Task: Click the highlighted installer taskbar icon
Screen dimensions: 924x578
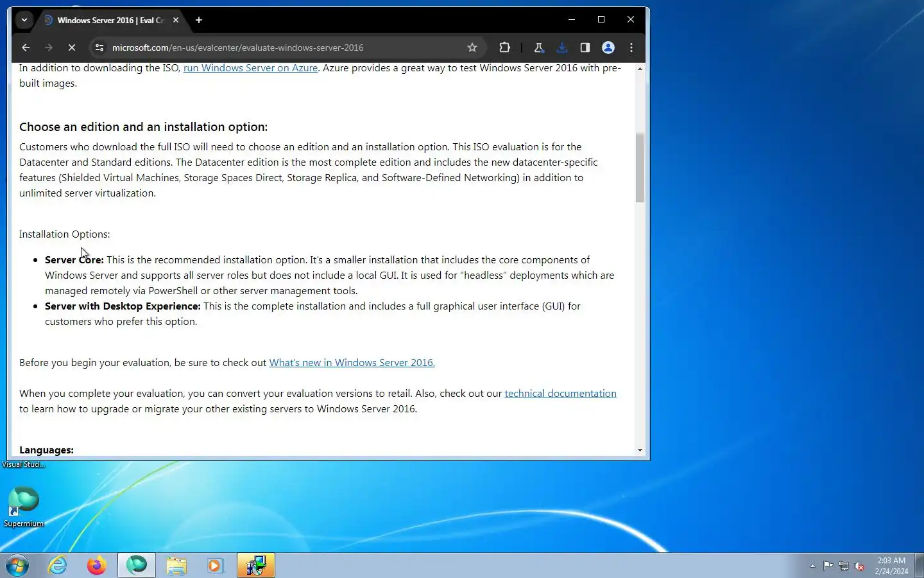Action: click(x=256, y=566)
